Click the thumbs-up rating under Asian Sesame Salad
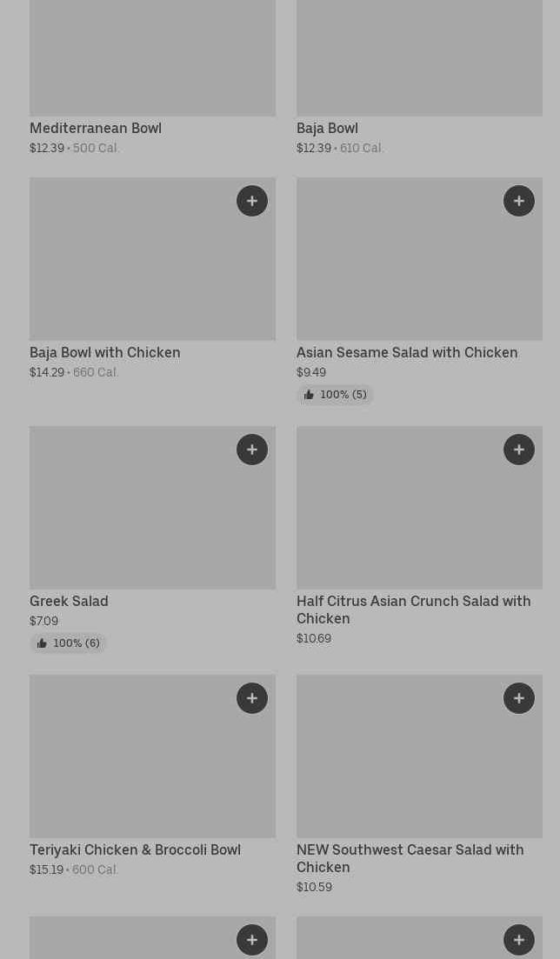560x959 pixels. [335, 395]
